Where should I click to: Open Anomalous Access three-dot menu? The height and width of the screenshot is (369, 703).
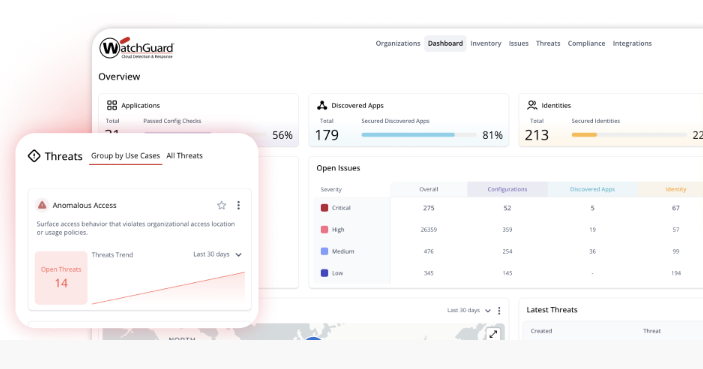point(239,205)
